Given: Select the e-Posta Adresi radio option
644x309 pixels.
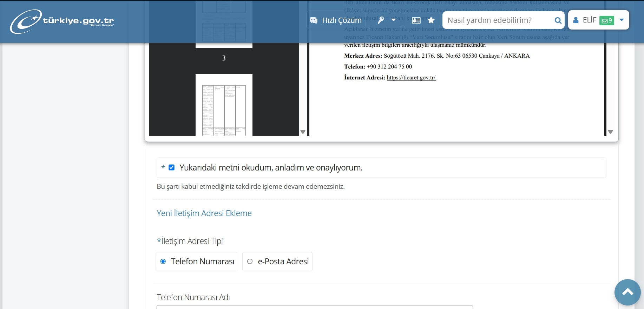Looking at the screenshot, I should (250, 262).
